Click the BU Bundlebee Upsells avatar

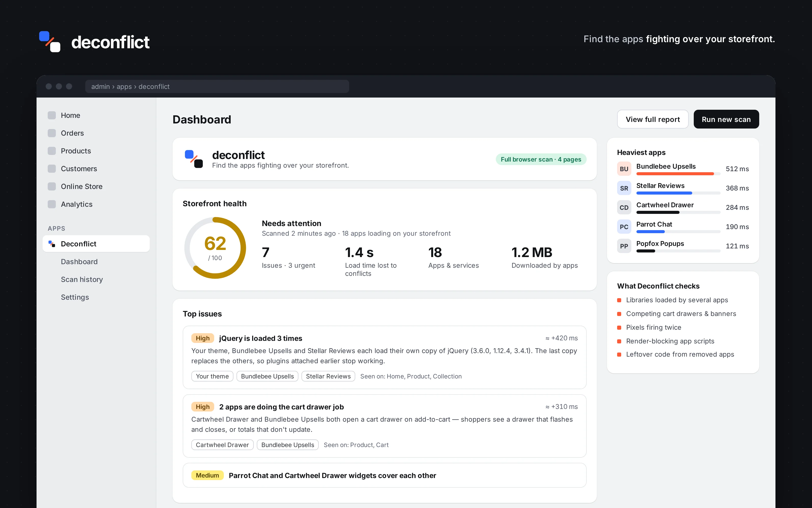[x=624, y=169]
